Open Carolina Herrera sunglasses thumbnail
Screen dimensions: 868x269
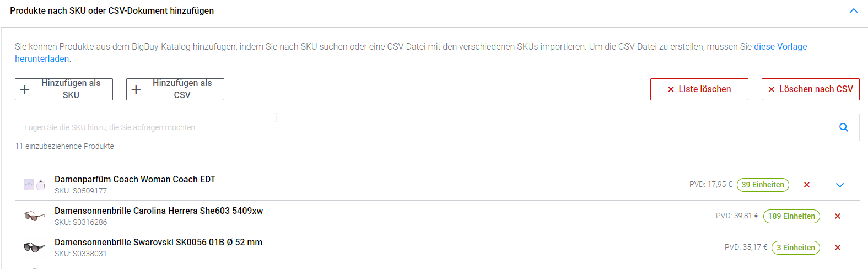point(34,216)
